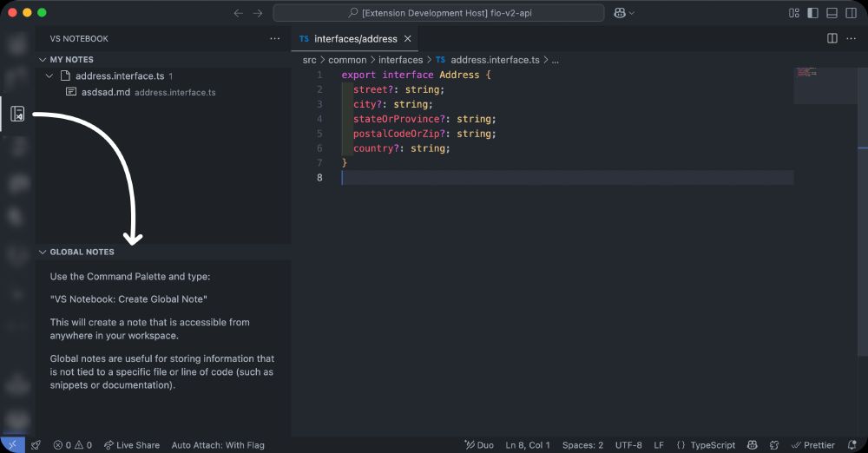
Task: Split the editor to the right
Action: point(832,38)
